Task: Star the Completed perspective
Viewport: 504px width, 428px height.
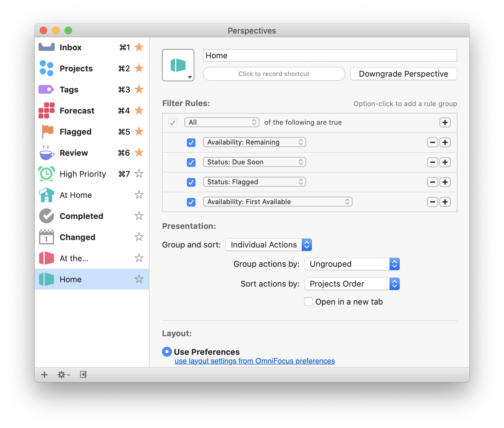Action: click(139, 216)
